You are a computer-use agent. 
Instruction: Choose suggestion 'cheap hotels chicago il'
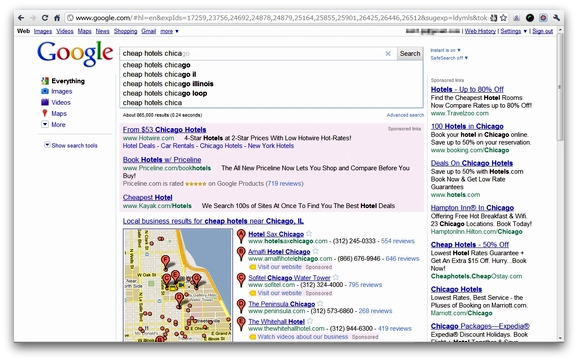click(271, 74)
